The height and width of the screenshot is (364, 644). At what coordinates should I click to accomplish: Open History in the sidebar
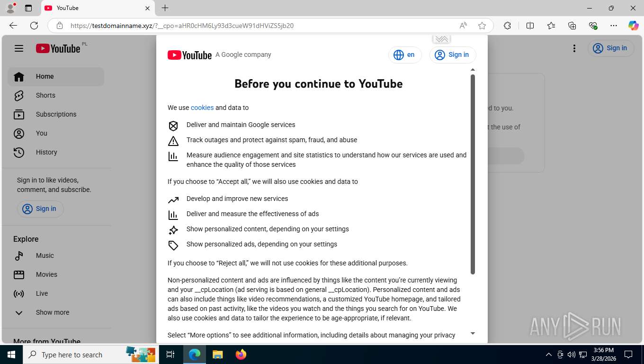coord(56,152)
